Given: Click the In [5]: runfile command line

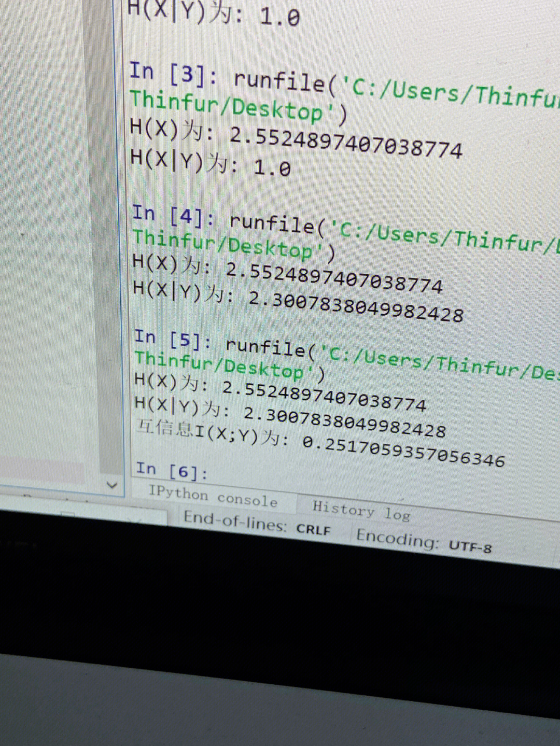Looking at the screenshot, I should (x=346, y=355).
